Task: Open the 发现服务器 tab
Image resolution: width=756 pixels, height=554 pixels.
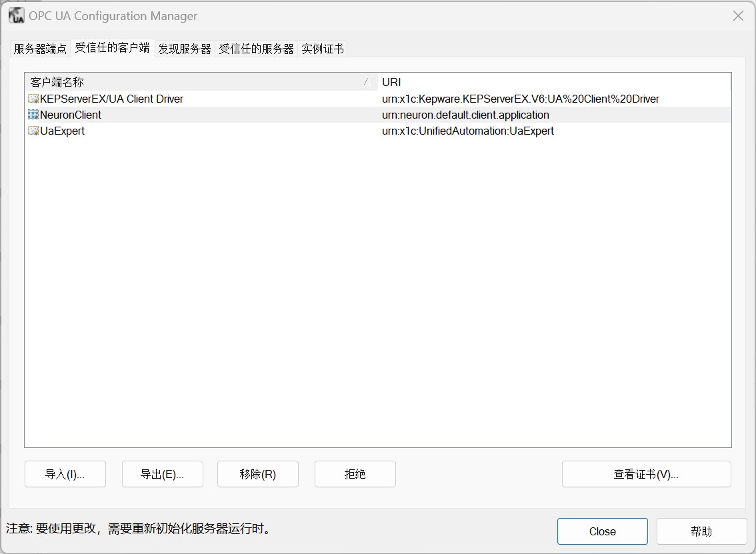Action: pyautogui.click(x=186, y=47)
